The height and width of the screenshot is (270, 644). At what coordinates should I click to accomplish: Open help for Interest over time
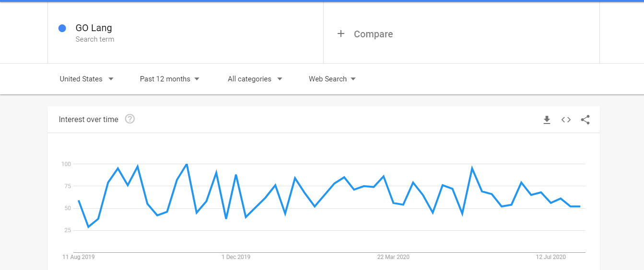click(130, 119)
